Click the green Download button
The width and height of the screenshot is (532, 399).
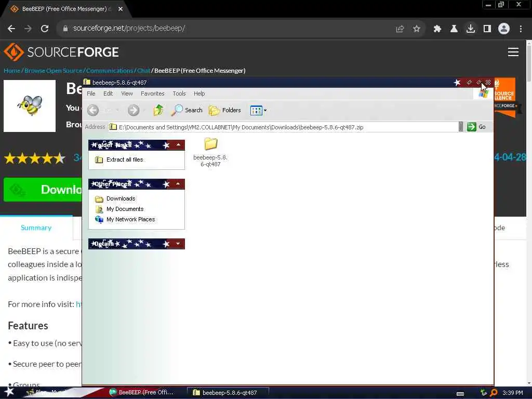[43, 190]
